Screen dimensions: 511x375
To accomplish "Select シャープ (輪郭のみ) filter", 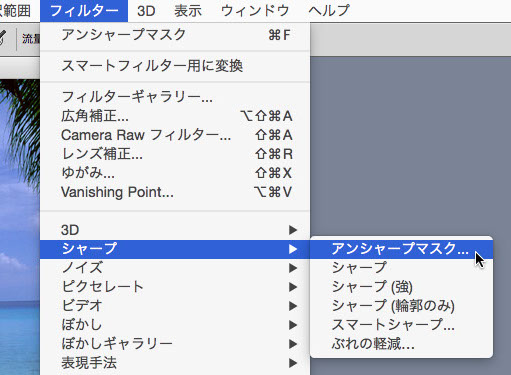I will point(401,306).
